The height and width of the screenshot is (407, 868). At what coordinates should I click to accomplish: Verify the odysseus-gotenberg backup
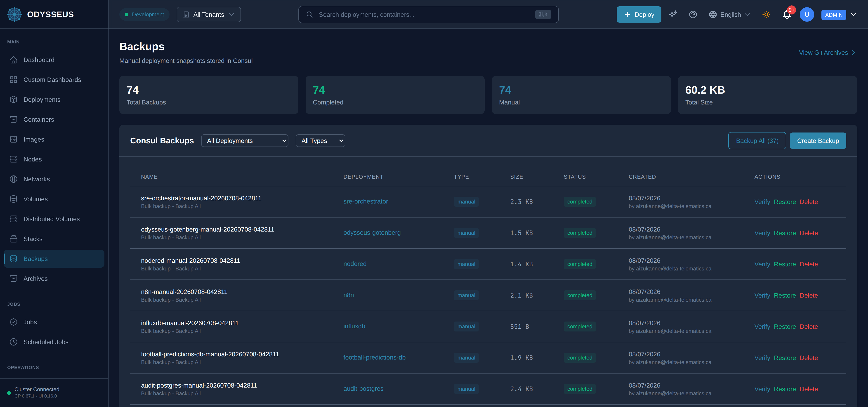pos(762,233)
